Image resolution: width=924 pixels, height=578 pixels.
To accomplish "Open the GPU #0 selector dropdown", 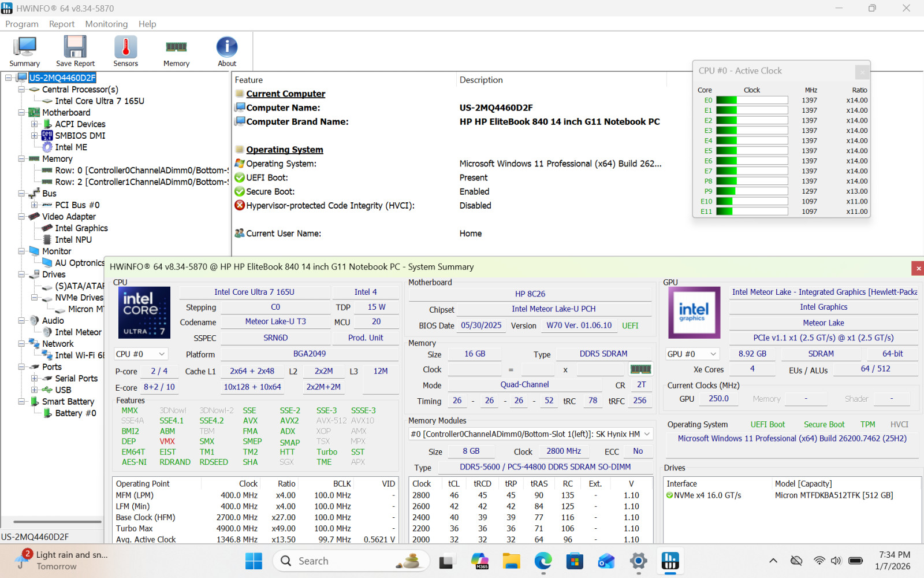I will click(692, 354).
